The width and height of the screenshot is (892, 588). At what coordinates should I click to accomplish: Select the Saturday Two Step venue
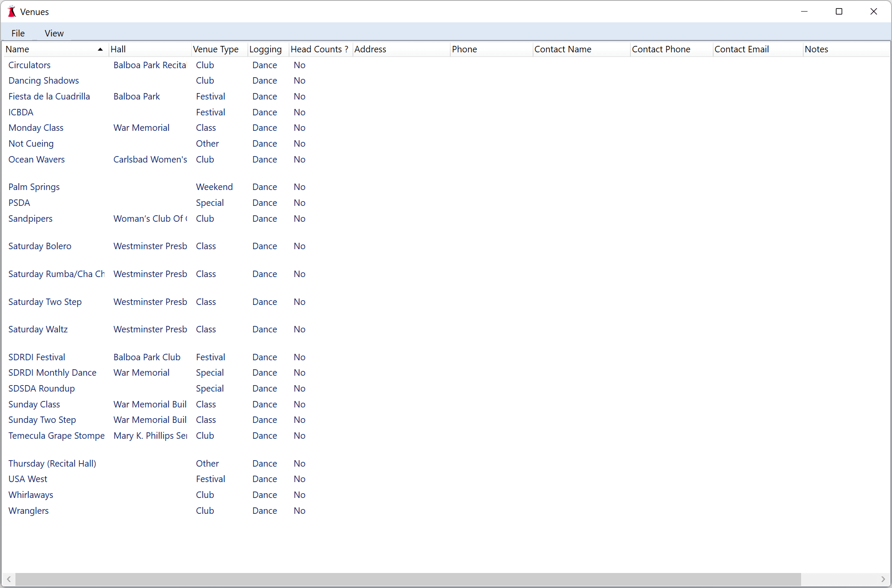[x=45, y=302]
